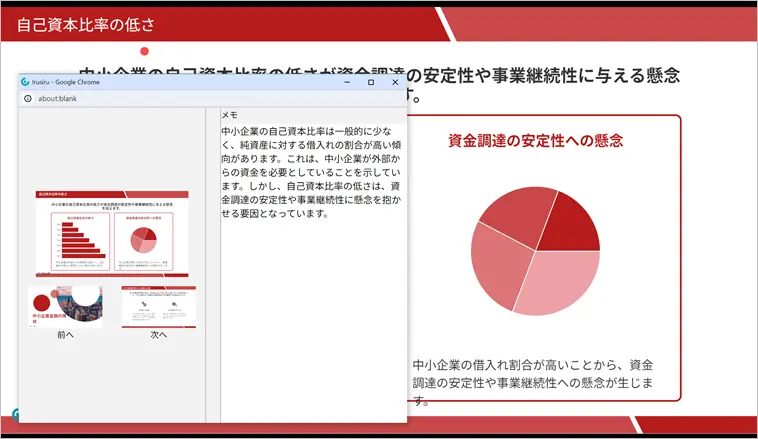The height and width of the screenshot is (439, 758).
Task: Click the about:blank address bar
Action: pyautogui.click(x=213, y=99)
